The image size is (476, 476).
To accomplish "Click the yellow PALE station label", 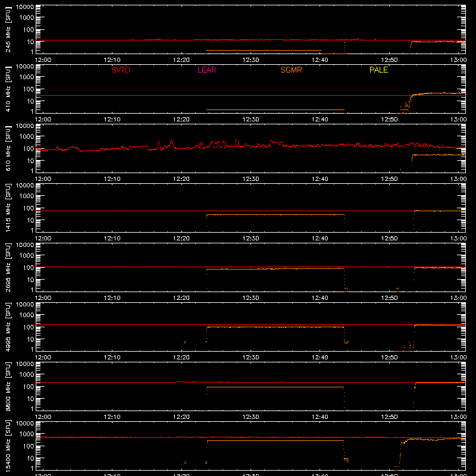I will pyautogui.click(x=378, y=70).
